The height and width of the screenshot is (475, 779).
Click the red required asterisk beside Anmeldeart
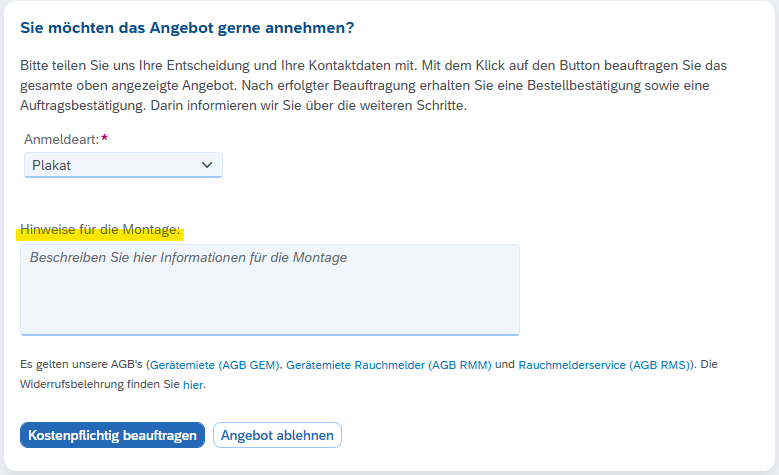coord(105,140)
